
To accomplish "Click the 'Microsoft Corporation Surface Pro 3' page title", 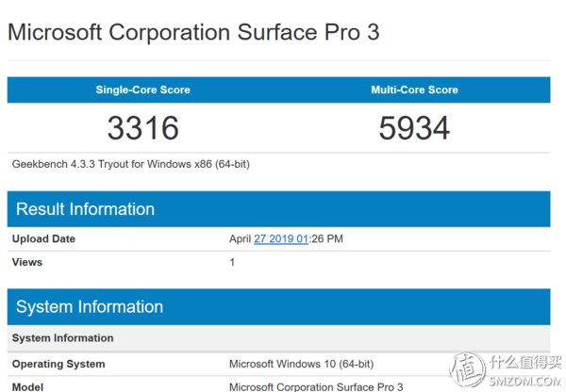I will [x=193, y=32].
